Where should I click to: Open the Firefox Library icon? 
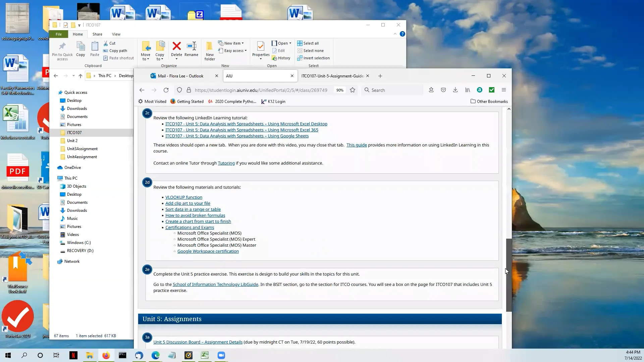467,90
